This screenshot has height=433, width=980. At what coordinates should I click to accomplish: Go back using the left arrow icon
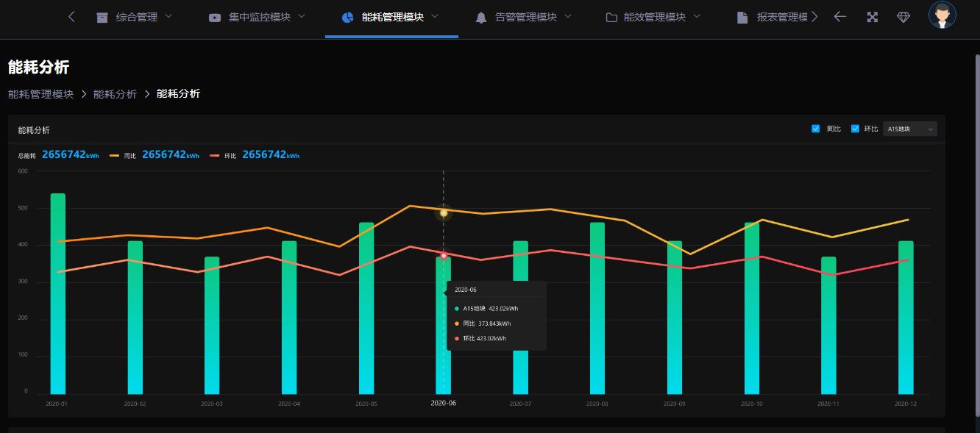click(839, 17)
